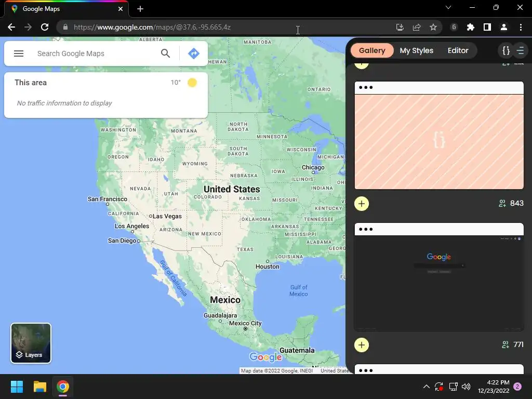
Task: Click the Search Google Maps input field
Action: coord(95,54)
